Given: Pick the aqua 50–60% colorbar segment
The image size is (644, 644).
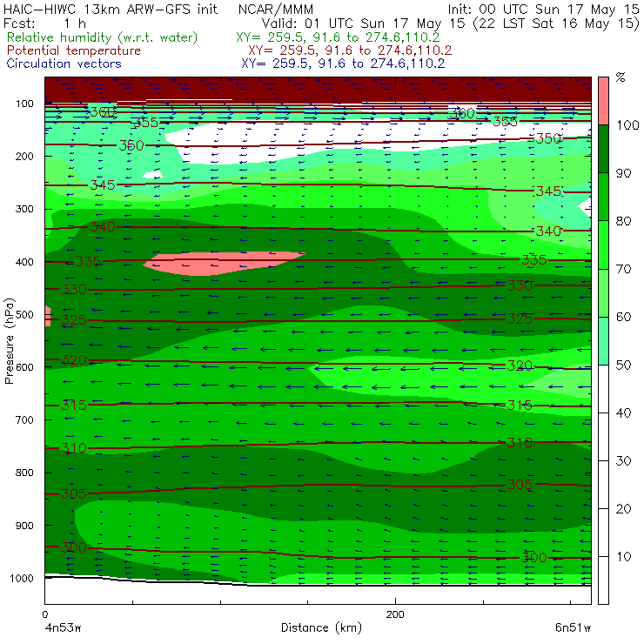Looking at the screenshot, I should (x=603, y=340).
